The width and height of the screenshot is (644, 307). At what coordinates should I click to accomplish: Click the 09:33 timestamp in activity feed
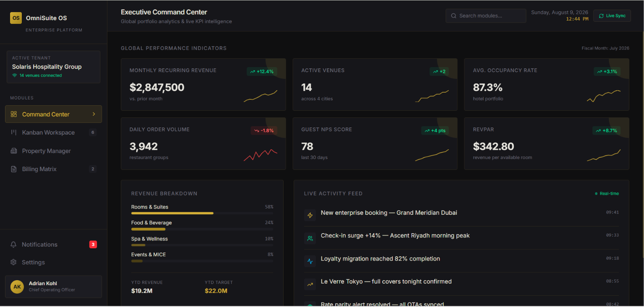click(x=613, y=235)
